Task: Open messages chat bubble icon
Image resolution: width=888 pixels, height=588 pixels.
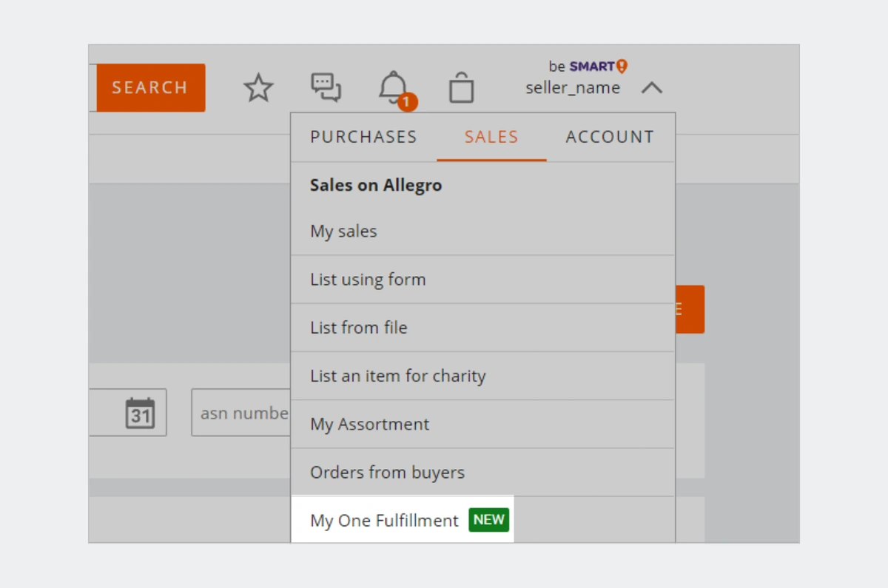Action: pyautogui.click(x=326, y=87)
